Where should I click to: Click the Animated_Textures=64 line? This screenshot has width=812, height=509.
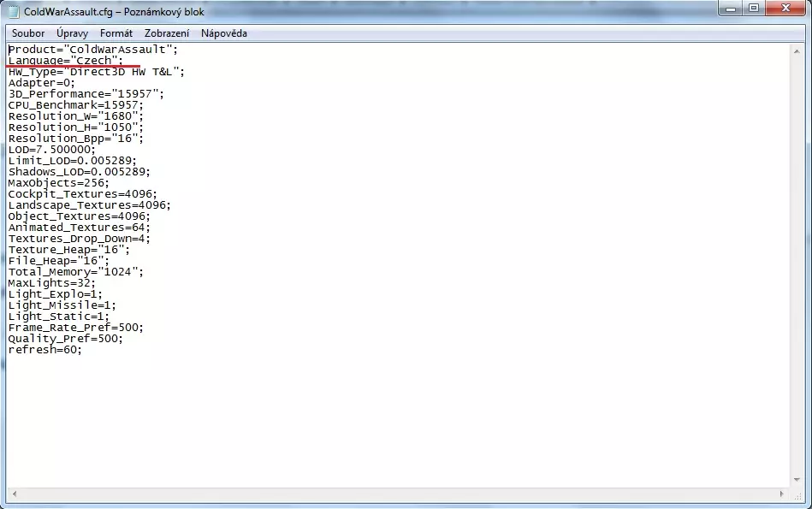point(80,228)
